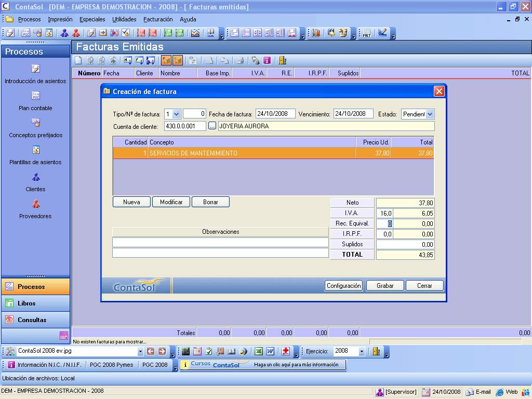Viewport: 532px width, 399px height.
Task: Click the line chart icon in the top toolbar
Action: pyautogui.click(x=195, y=33)
